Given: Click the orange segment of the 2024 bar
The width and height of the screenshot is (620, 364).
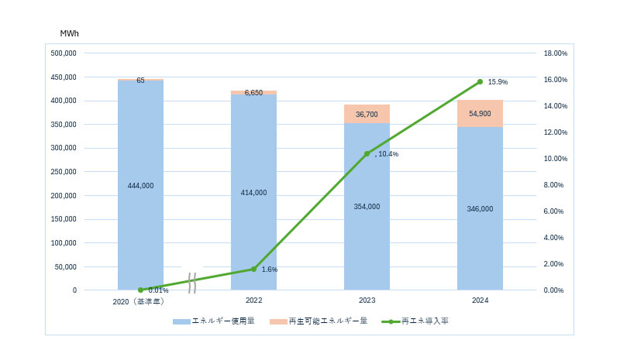Looking at the screenshot, I should 480,113.
